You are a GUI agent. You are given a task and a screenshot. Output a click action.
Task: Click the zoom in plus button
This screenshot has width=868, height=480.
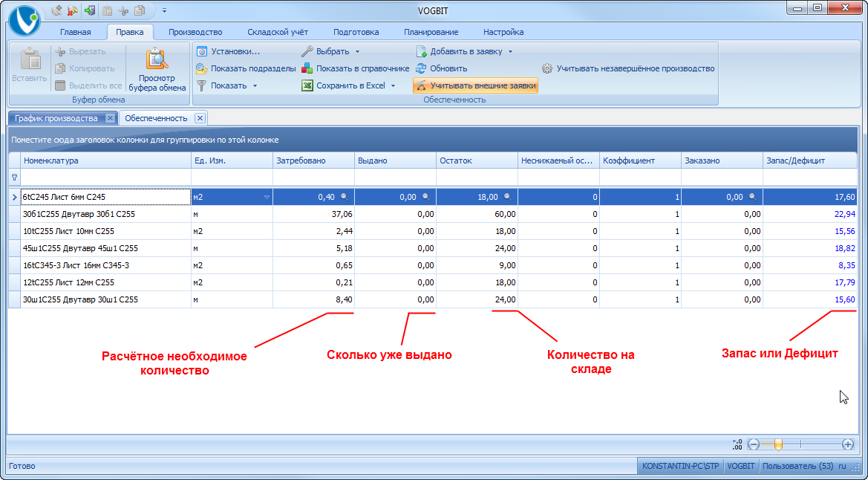click(847, 444)
